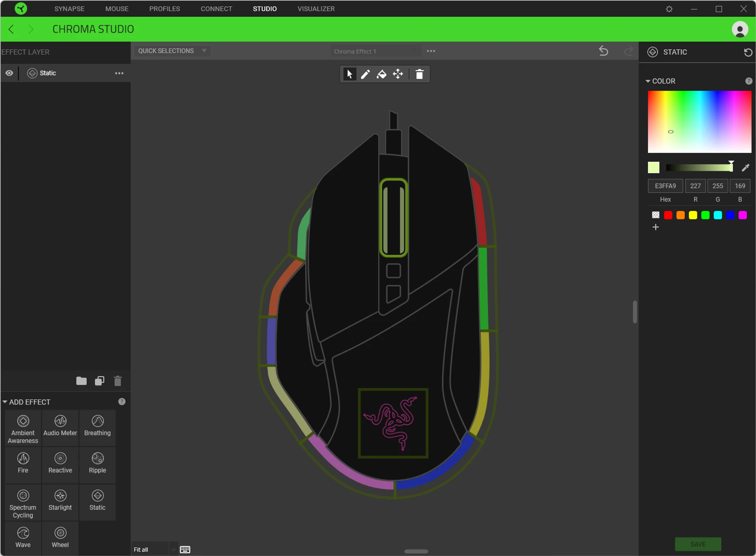
Task: Create a new layer group folder
Action: [81, 381]
